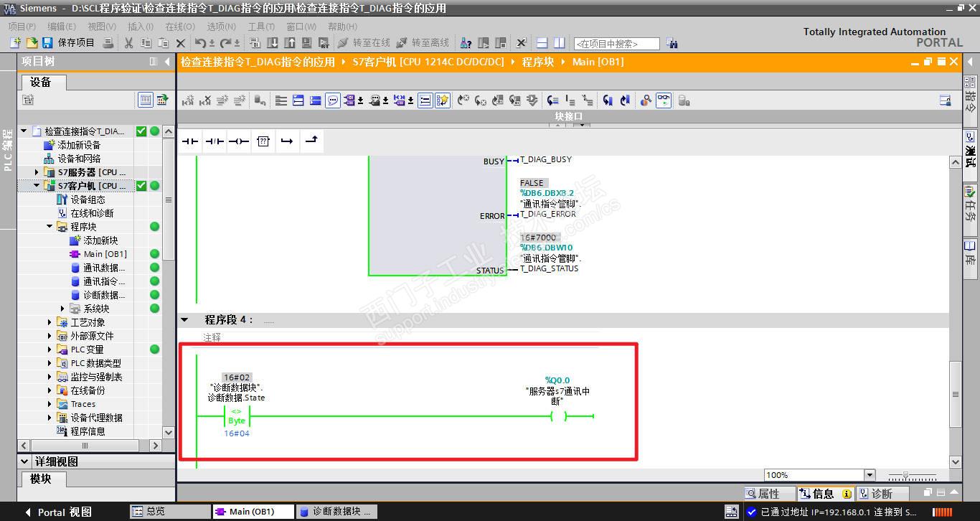The width and height of the screenshot is (980, 521).
Task: Switch to the 信息 tab
Action: tap(825, 494)
